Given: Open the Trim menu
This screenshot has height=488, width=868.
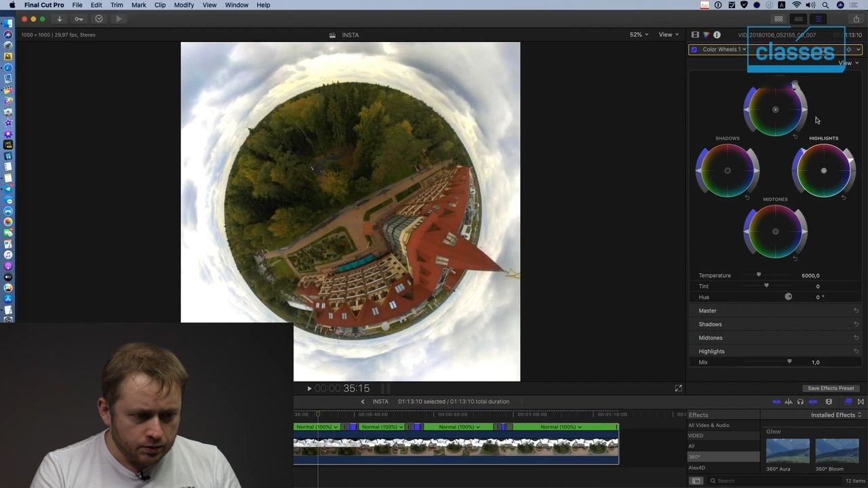Looking at the screenshot, I should click(117, 5).
